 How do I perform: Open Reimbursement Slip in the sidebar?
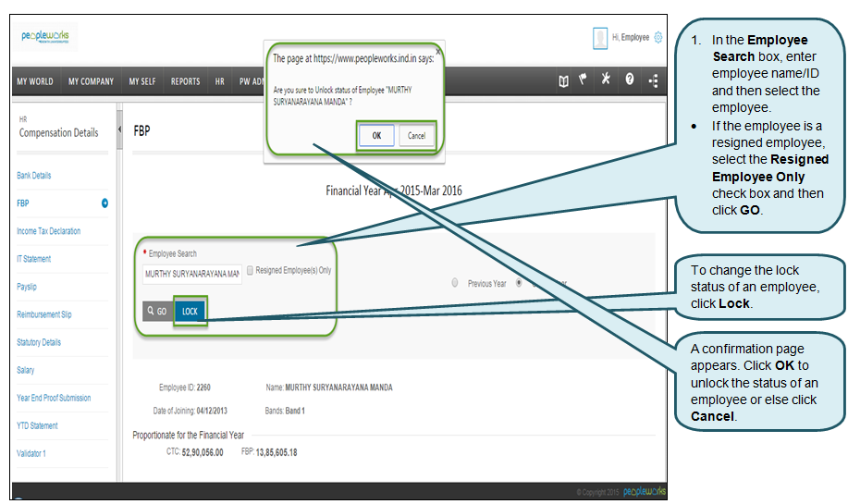pos(43,314)
